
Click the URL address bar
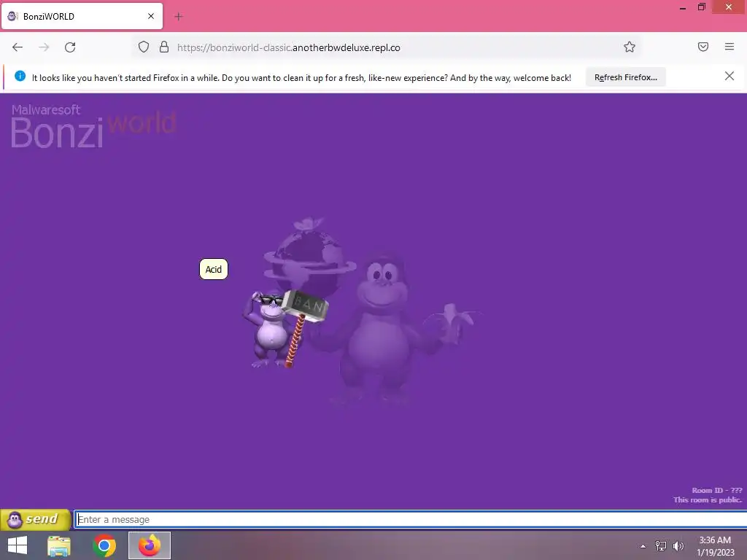[x=386, y=47]
